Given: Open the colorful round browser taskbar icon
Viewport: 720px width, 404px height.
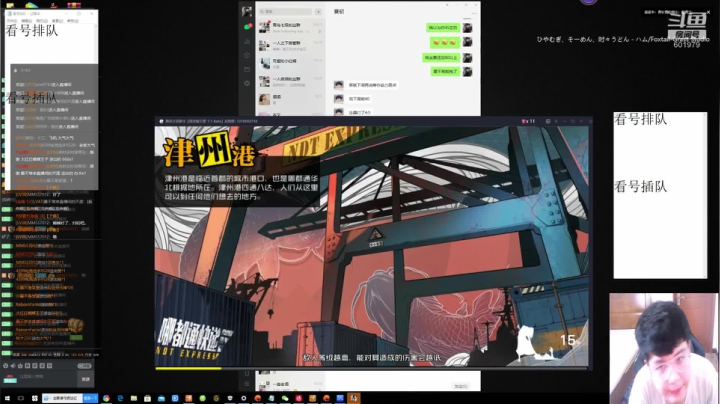Looking at the screenshot, I should click(x=107, y=398).
